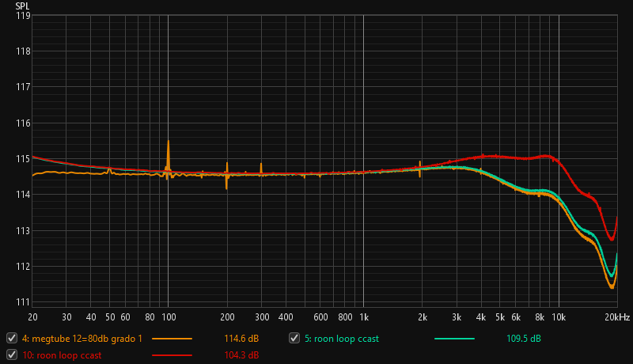Click the orange legend line for megtube trace
The height and width of the screenshot is (364, 633).
[x=172, y=338]
